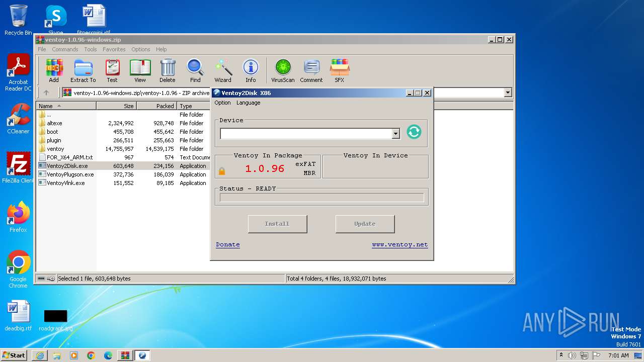Sort files by the Name column
The width and height of the screenshot is (644, 362).
tap(66, 106)
